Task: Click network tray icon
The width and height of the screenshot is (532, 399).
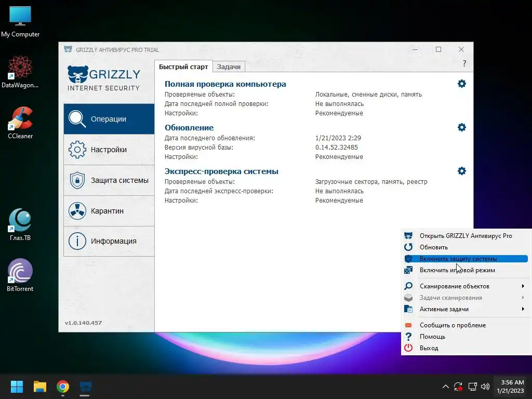Action: [472, 387]
